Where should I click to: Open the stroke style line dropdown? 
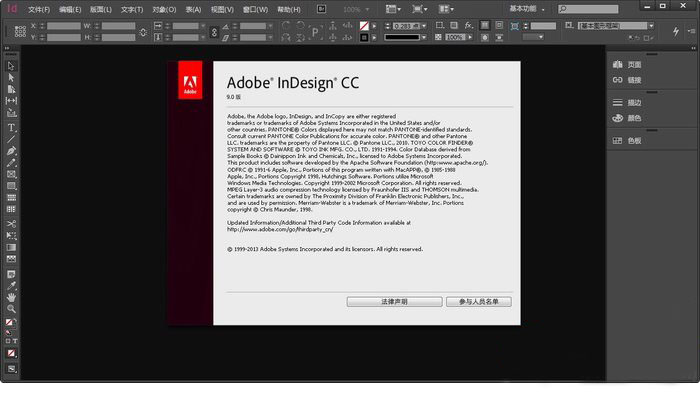tap(424, 37)
